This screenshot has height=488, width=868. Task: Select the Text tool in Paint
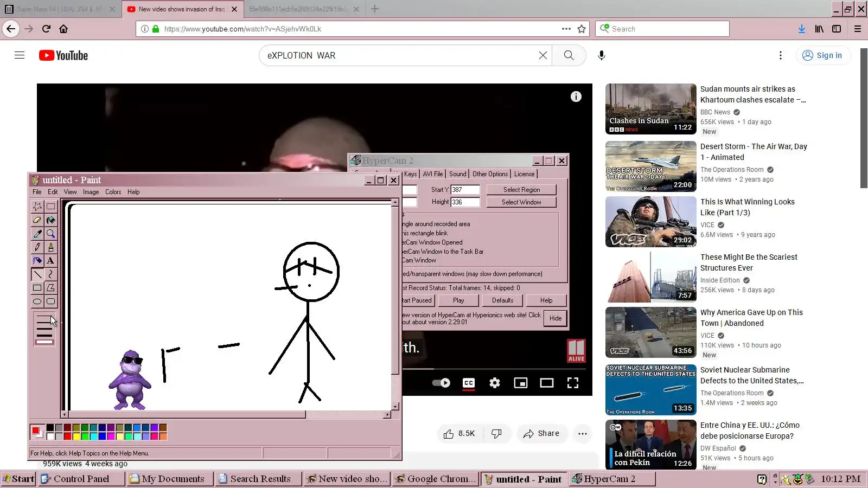[50, 260]
